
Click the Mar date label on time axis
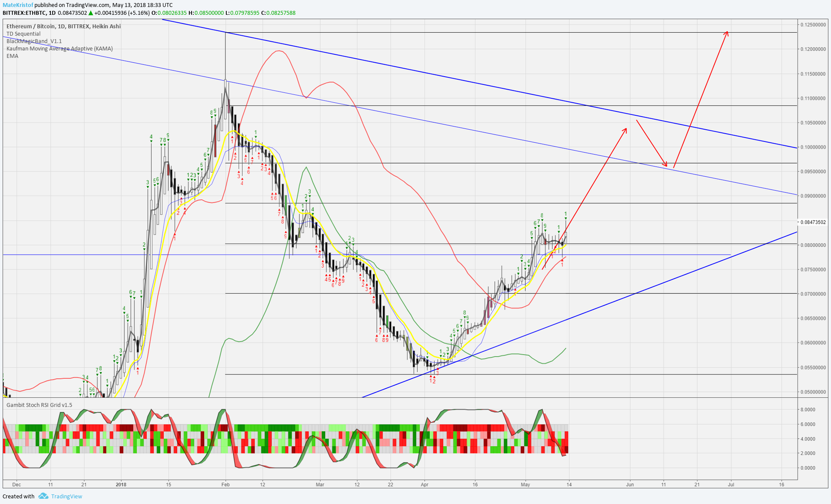pos(320,484)
